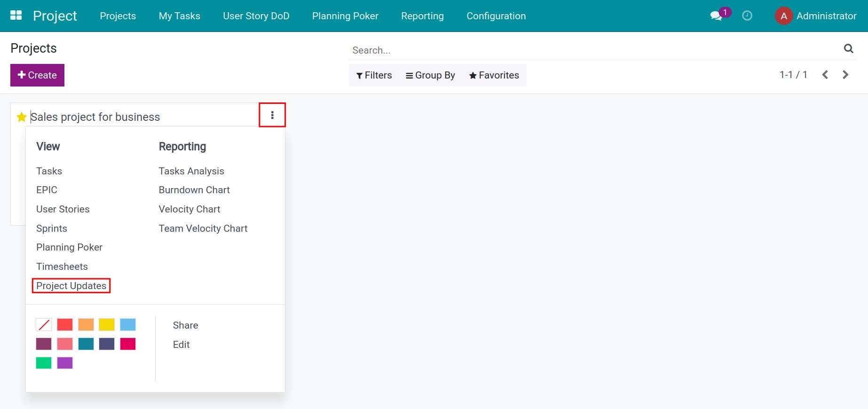This screenshot has width=868, height=409.
Task: Open the Favorites dropdown
Action: click(x=494, y=75)
